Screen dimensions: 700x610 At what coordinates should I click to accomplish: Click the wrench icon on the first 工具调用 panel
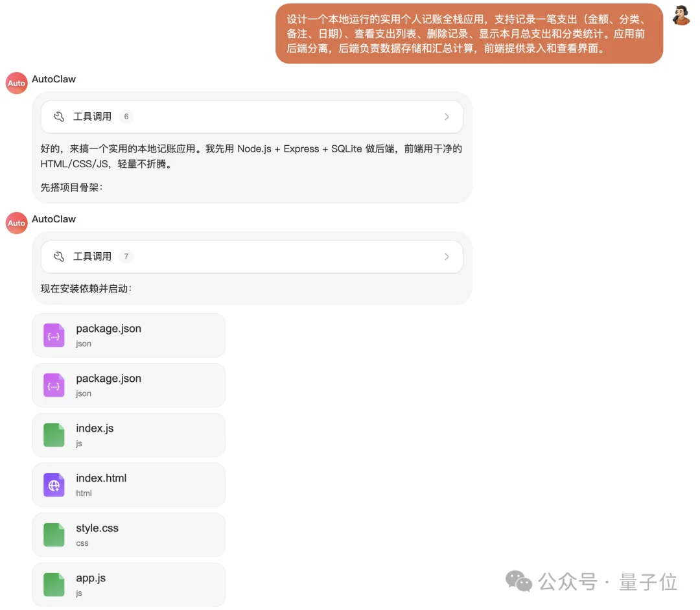(58, 116)
